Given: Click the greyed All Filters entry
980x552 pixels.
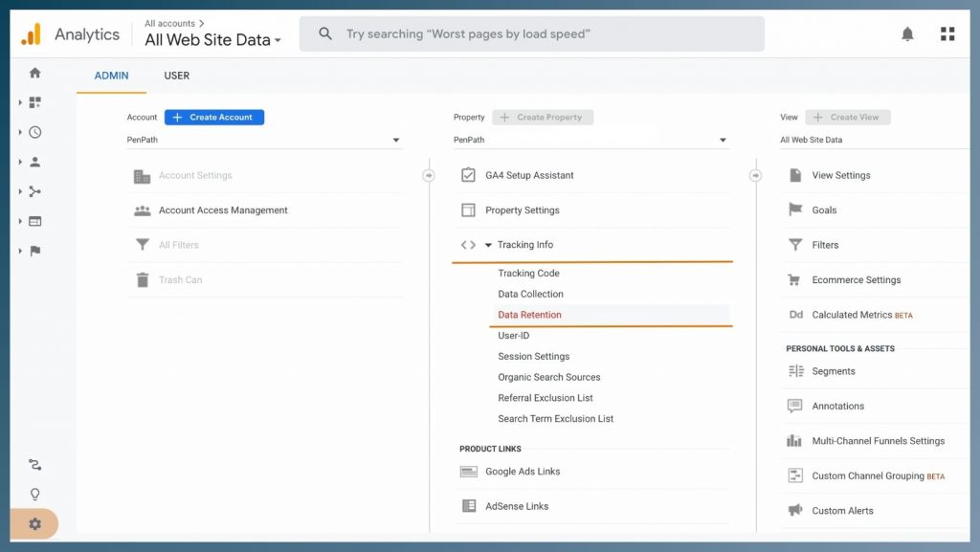Looking at the screenshot, I should 179,245.
